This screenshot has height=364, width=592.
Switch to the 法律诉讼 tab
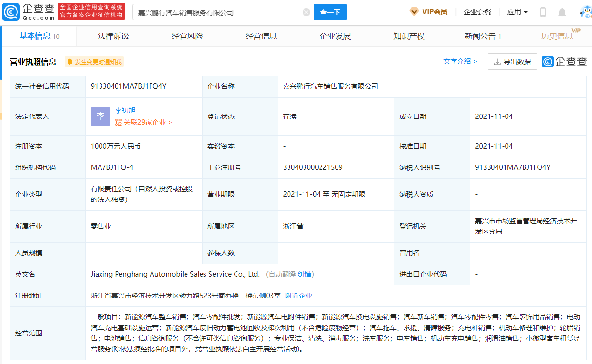pyautogui.click(x=114, y=36)
